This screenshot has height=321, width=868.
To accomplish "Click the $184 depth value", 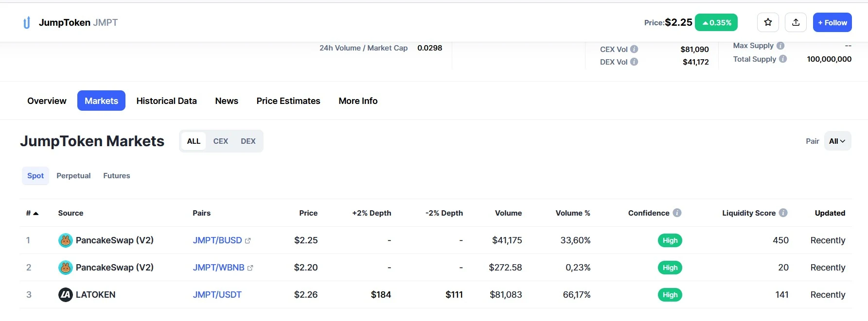I will pos(381,295).
